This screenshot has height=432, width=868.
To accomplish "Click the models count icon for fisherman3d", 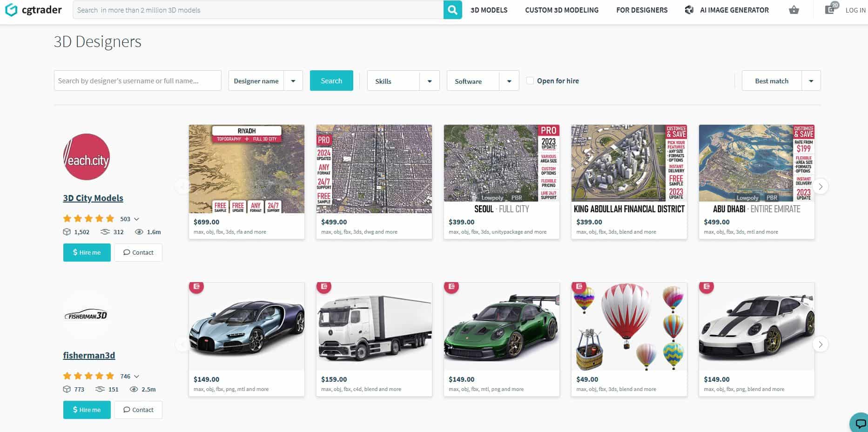I will (x=67, y=389).
